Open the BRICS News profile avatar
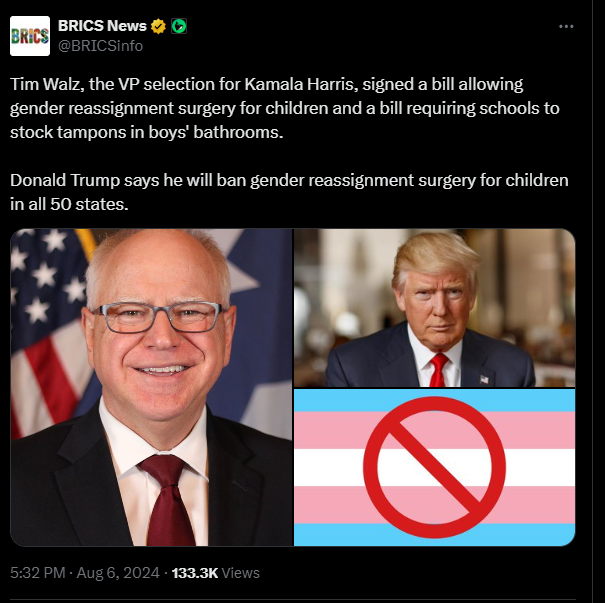Screen dimensions: 605x603 click(30, 36)
